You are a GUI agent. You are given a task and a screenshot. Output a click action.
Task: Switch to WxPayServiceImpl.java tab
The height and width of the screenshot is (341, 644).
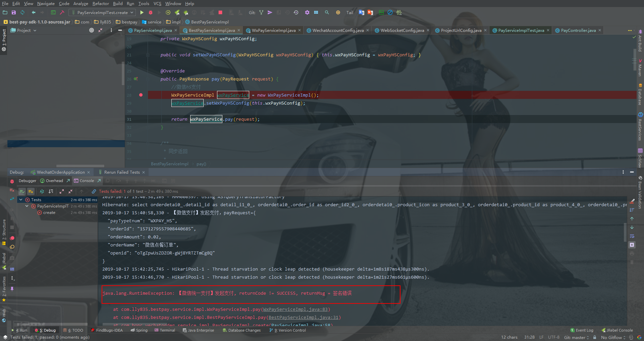coord(273,30)
